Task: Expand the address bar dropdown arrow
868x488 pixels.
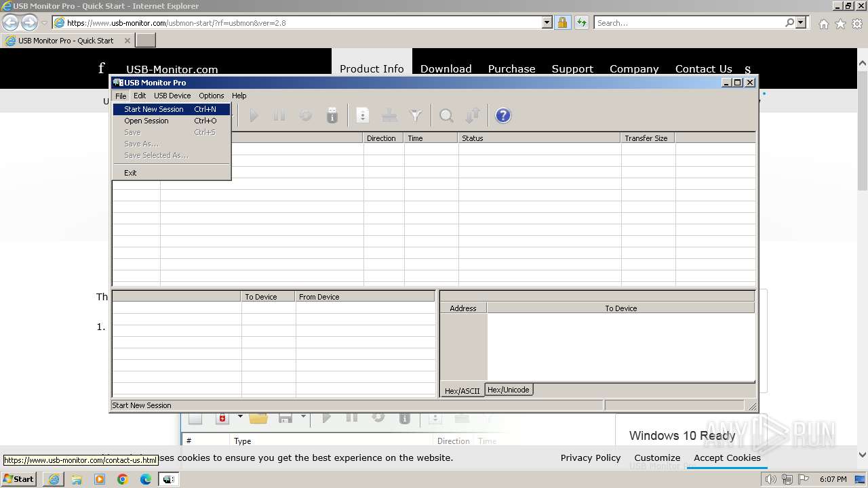Action: [547, 23]
